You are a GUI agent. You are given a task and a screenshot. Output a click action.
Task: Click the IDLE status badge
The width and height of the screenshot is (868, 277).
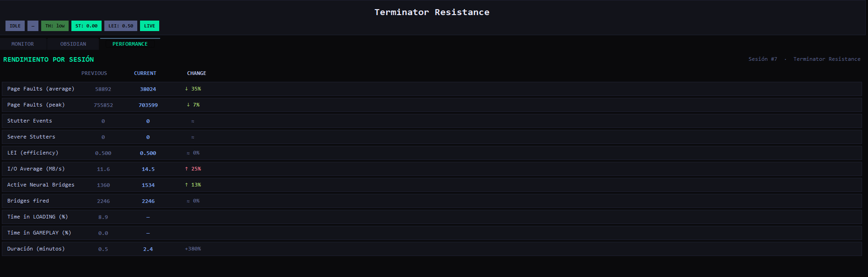[x=15, y=26]
